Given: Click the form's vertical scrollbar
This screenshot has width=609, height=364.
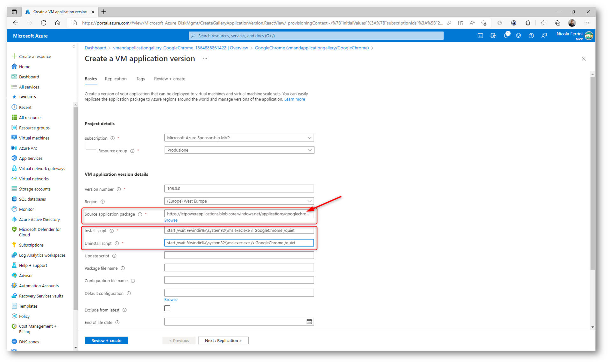Looking at the screenshot, I should (592, 172).
